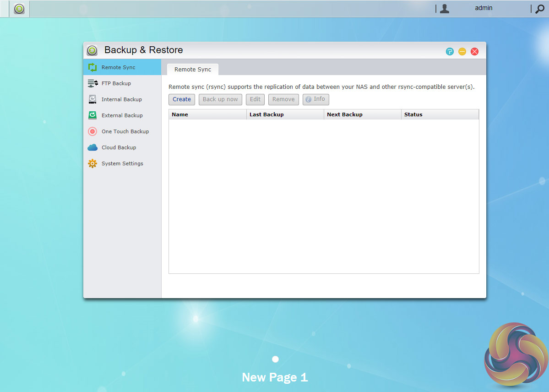Click the Back up now button
This screenshot has height=392, width=549.
tap(220, 99)
